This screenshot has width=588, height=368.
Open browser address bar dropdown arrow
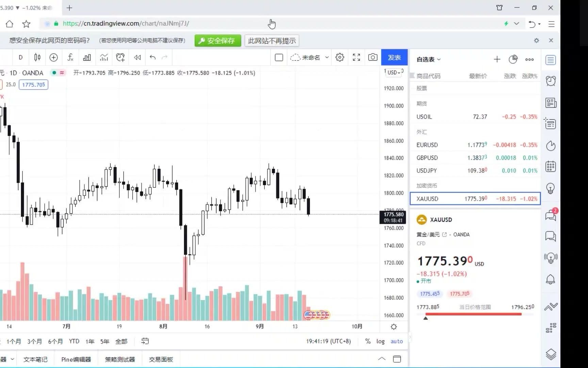517,24
